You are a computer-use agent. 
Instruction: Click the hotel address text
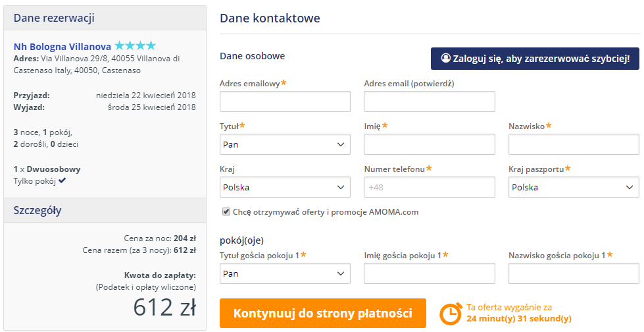pos(97,65)
